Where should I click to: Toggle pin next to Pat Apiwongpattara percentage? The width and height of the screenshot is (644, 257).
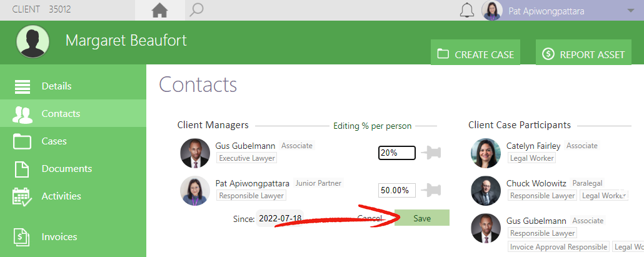[431, 191]
